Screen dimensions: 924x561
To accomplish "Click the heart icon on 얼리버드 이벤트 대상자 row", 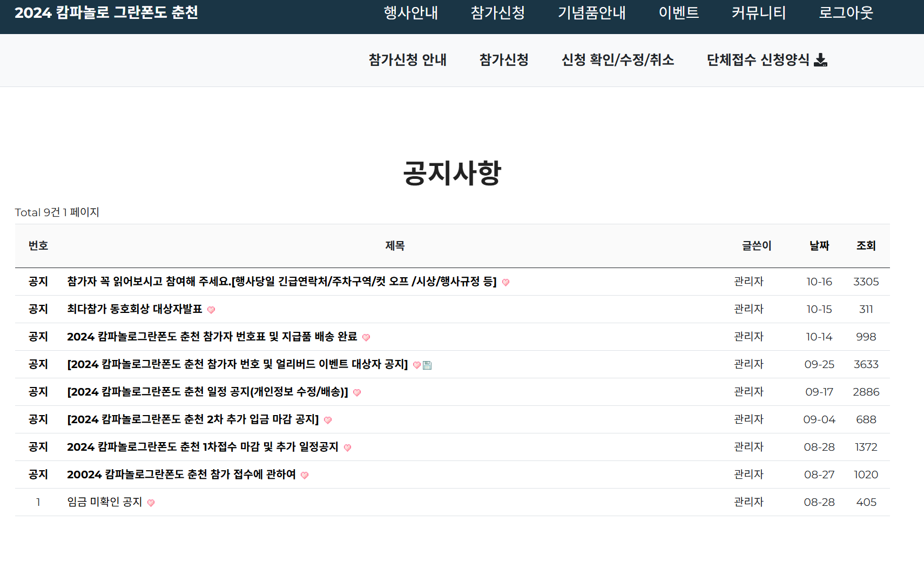I will coord(417,365).
